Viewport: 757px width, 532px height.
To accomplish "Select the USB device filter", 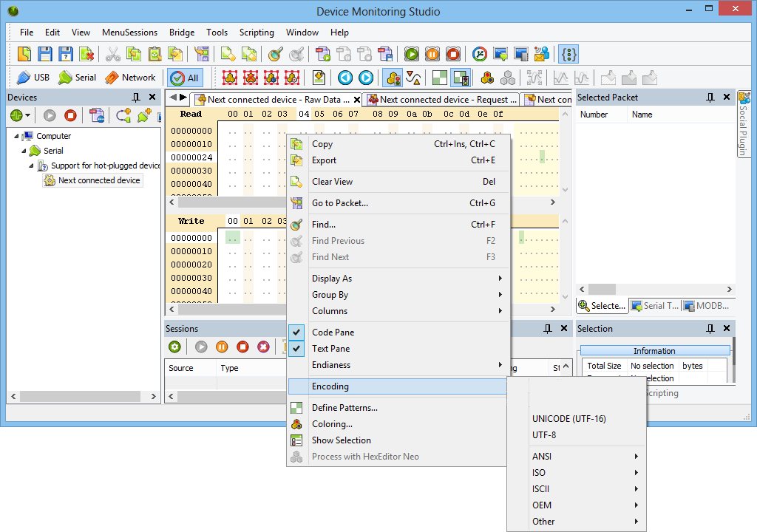I will (x=33, y=78).
